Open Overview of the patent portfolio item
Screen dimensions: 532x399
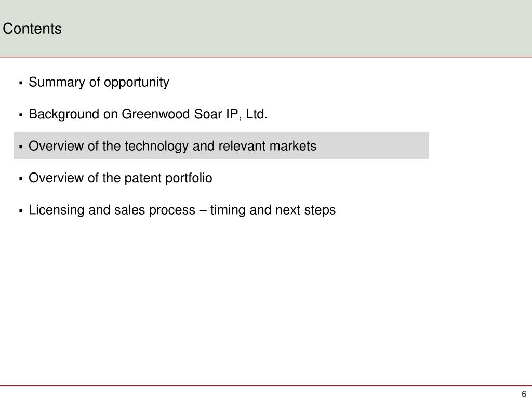121,178
